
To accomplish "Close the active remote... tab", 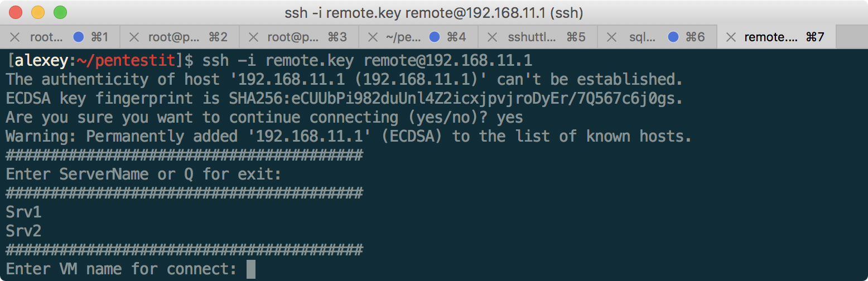I will [x=730, y=37].
